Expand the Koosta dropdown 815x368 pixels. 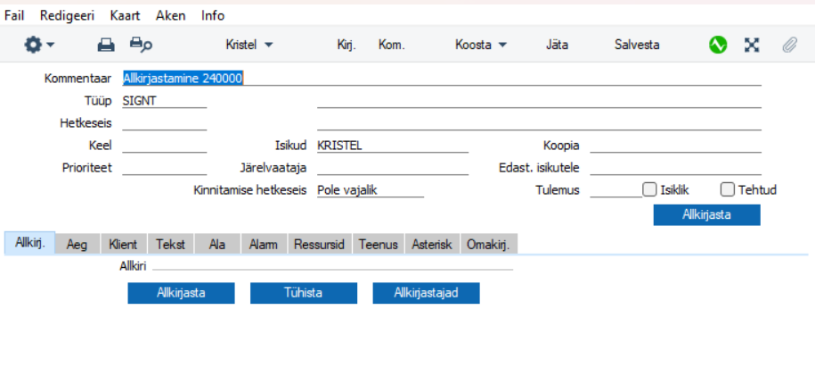481,45
